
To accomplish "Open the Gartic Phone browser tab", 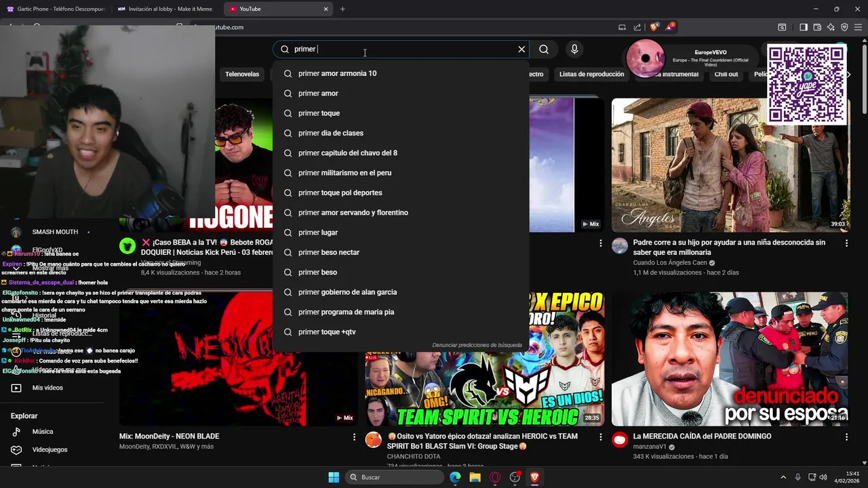I will (56, 9).
